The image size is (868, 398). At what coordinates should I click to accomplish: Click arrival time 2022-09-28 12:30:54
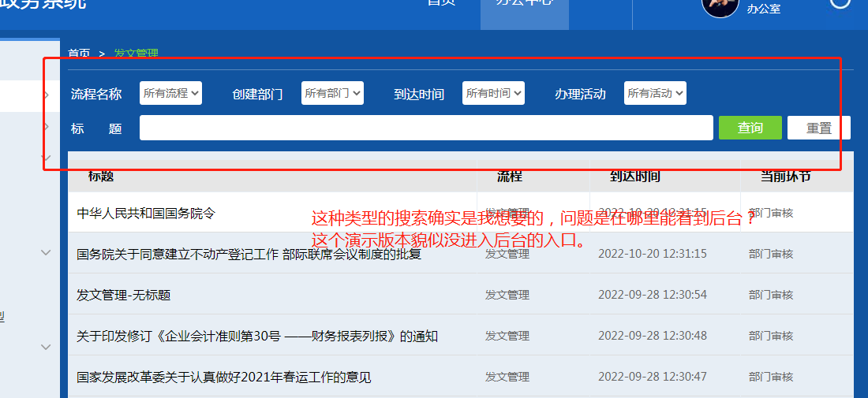(x=653, y=295)
